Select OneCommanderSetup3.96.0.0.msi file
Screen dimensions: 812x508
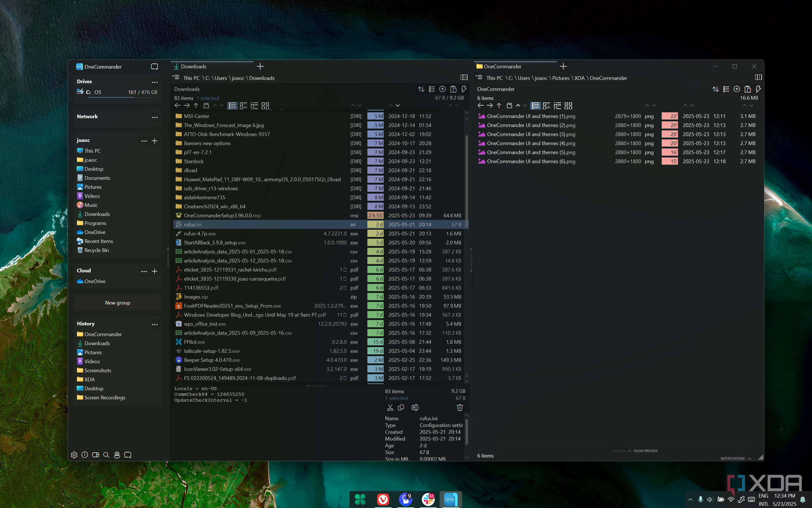[321, 215]
